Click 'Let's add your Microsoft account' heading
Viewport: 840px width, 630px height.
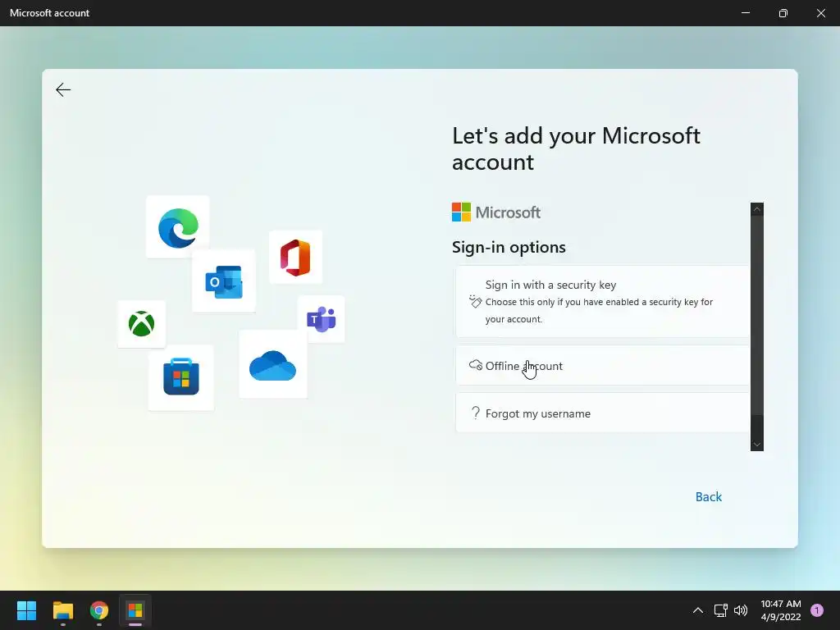(x=576, y=149)
